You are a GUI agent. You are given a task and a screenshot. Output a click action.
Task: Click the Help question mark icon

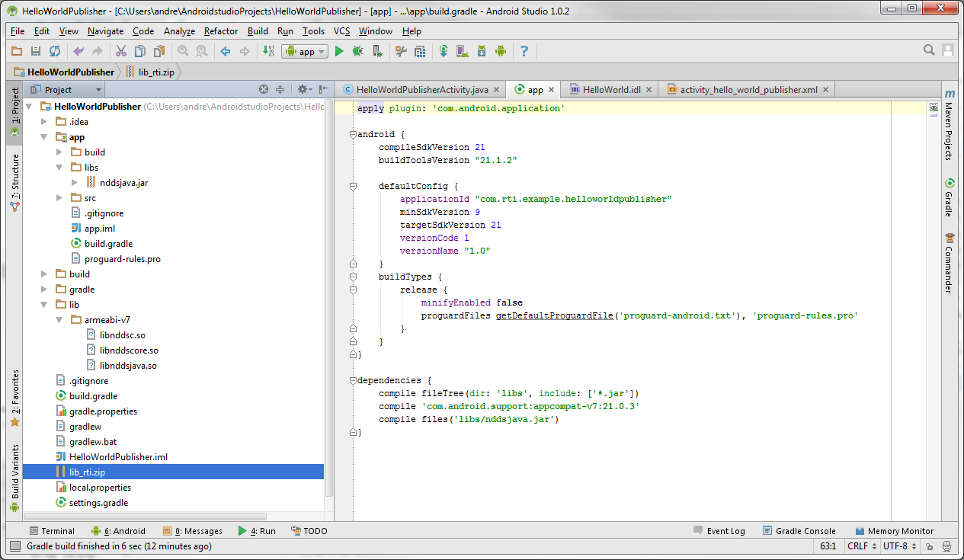coord(524,51)
